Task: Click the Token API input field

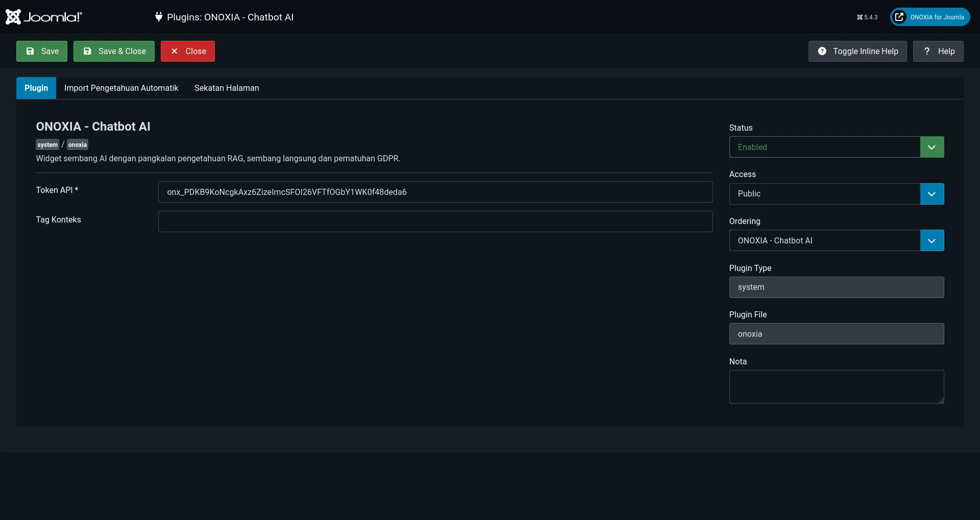Action: tap(435, 192)
